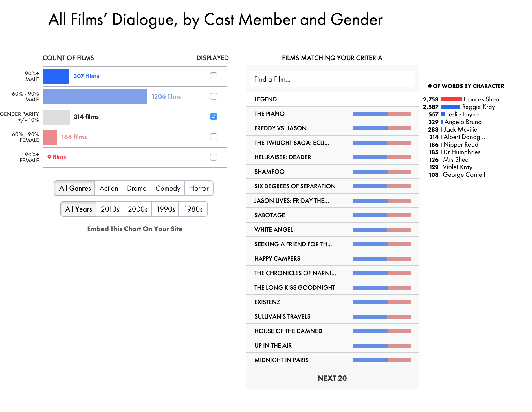Screen dimensions: 532x412
Task: Switch to the Drama genre
Action: pyautogui.click(x=136, y=188)
